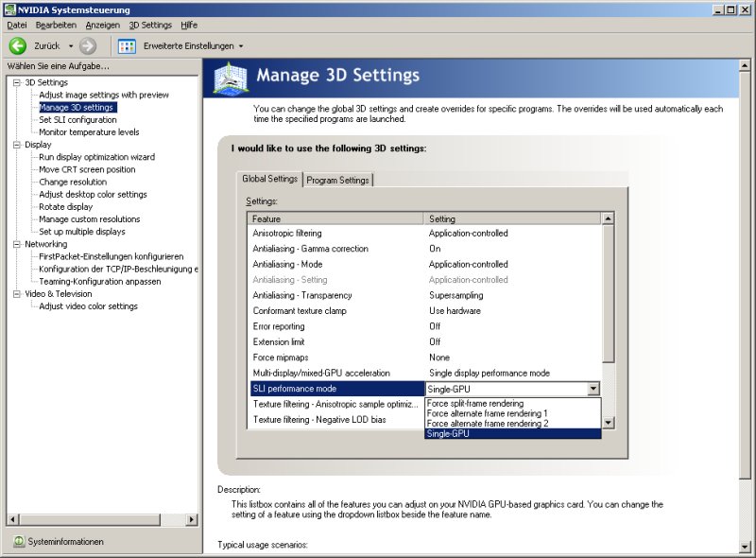Click the grey forward arrow icon
This screenshot has width=756, height=558.
(x=88, y=45)
